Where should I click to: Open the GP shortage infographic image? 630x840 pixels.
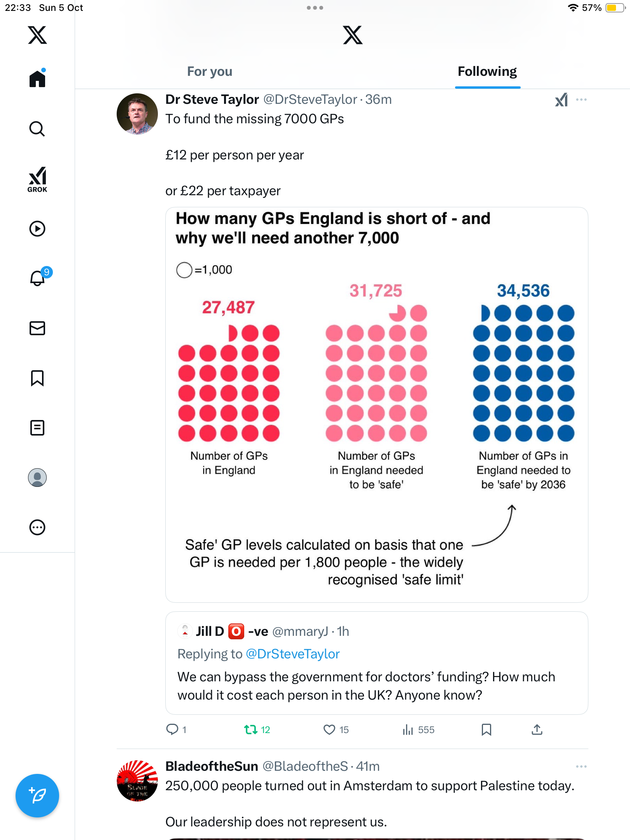pyautogui.click(x=376, y=404)
